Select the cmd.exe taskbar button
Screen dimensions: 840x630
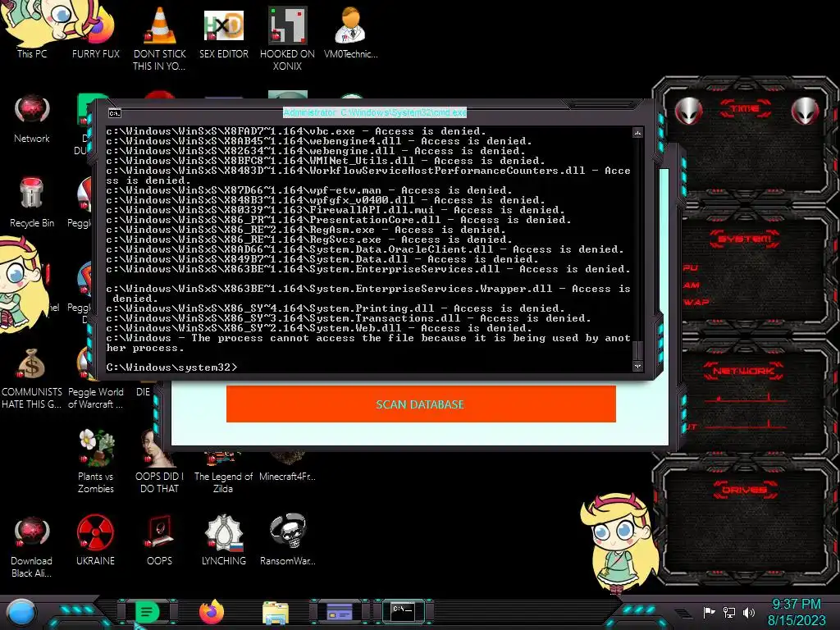point(403,612)
